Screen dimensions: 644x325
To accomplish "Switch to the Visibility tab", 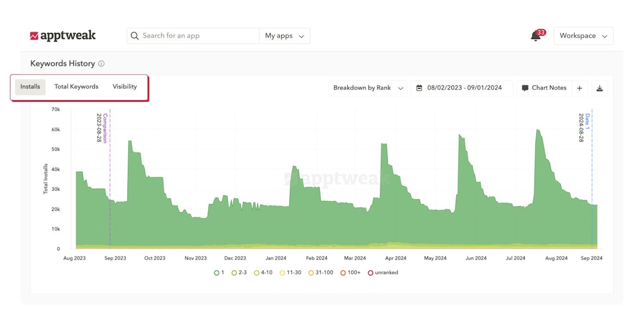I will tap(124, 86).
